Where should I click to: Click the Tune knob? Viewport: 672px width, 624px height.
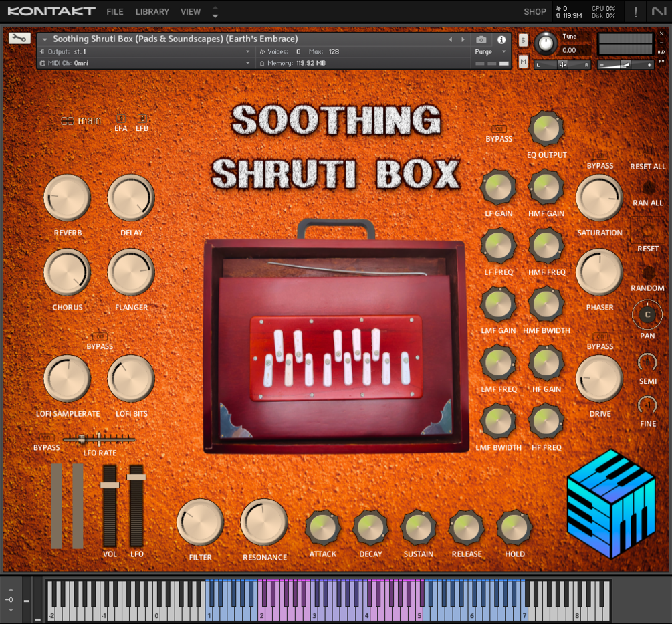click(546, 43)
